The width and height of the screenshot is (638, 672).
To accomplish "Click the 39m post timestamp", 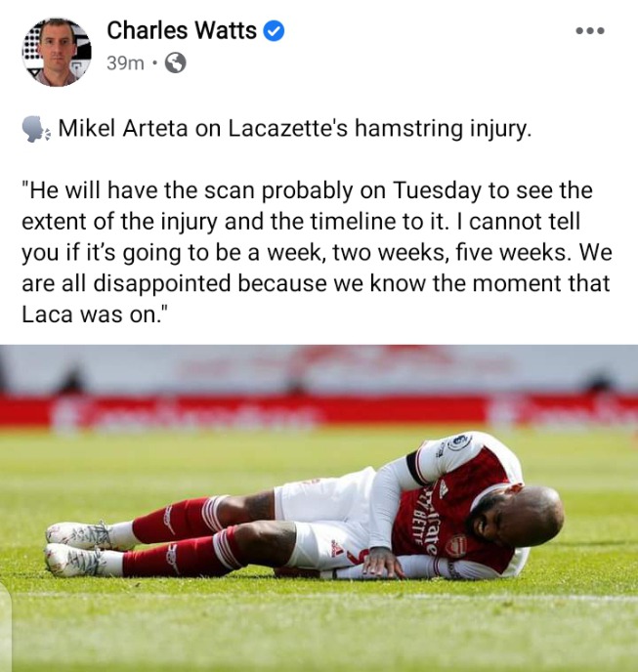I will (125, 63).
